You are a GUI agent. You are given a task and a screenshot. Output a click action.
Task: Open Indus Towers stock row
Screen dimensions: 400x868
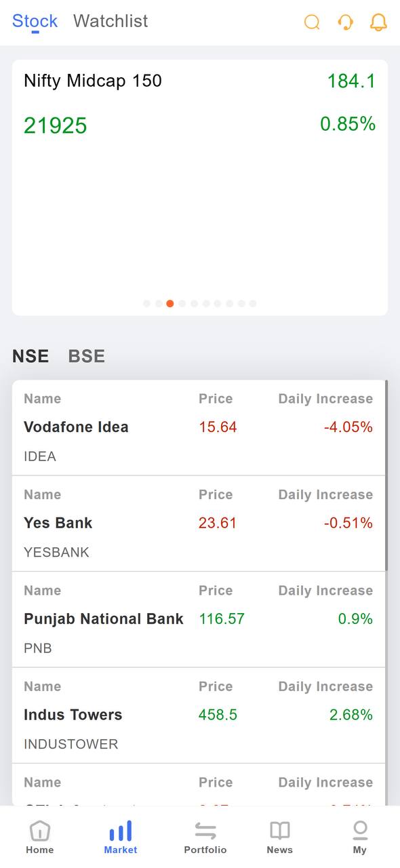(x=199, y=715)
